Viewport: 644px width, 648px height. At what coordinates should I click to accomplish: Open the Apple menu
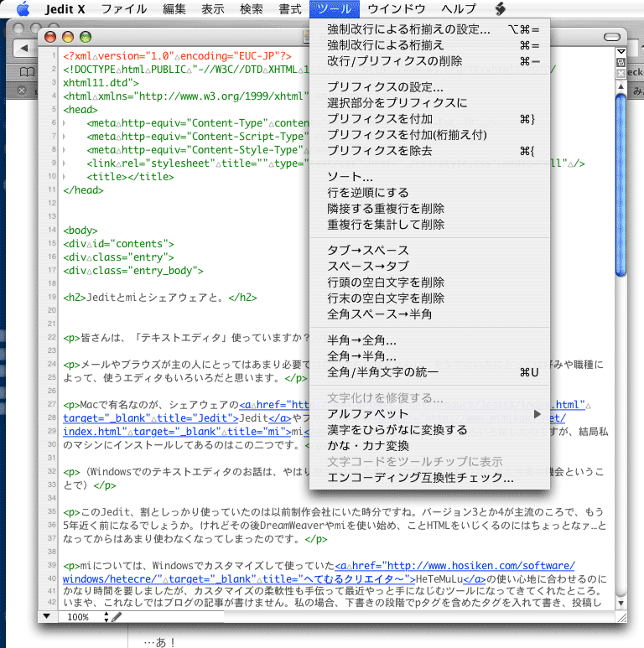[23, 8]
